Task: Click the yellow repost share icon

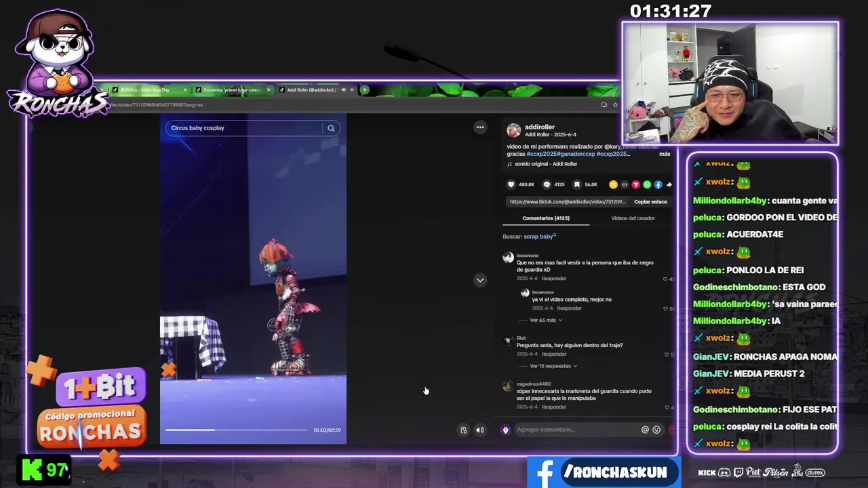Action: pyautogui.click(x=613, y=184)
